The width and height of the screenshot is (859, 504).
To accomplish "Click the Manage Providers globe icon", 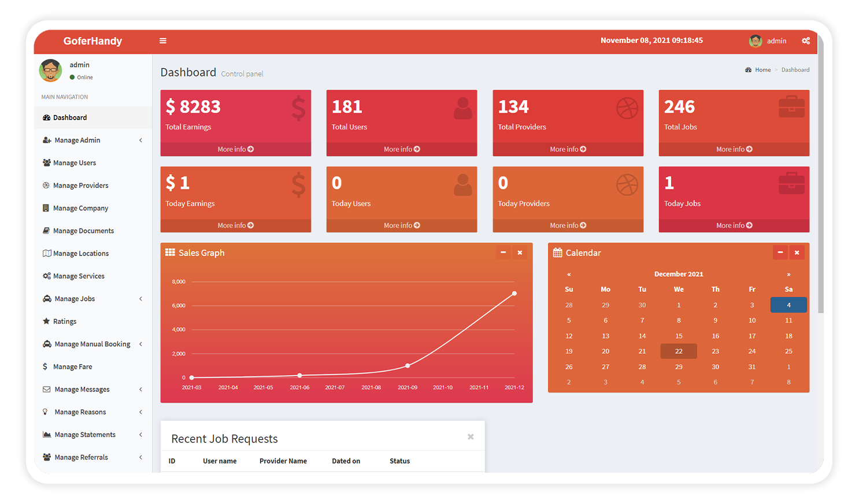I will 46,186.
